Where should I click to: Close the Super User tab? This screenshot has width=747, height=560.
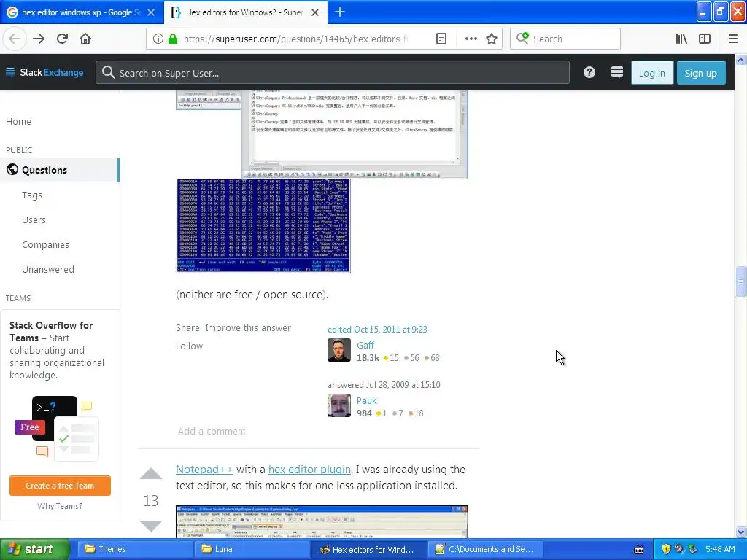tap(315, 12)
